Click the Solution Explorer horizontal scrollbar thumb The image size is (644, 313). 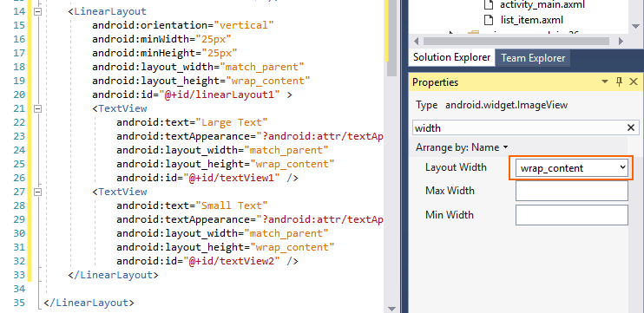point(516,42)
